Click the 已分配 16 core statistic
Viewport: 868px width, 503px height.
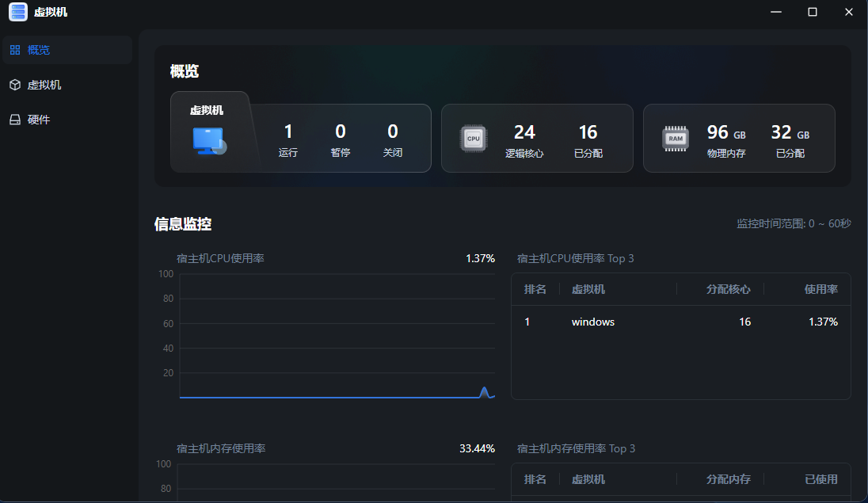(590, 139)
